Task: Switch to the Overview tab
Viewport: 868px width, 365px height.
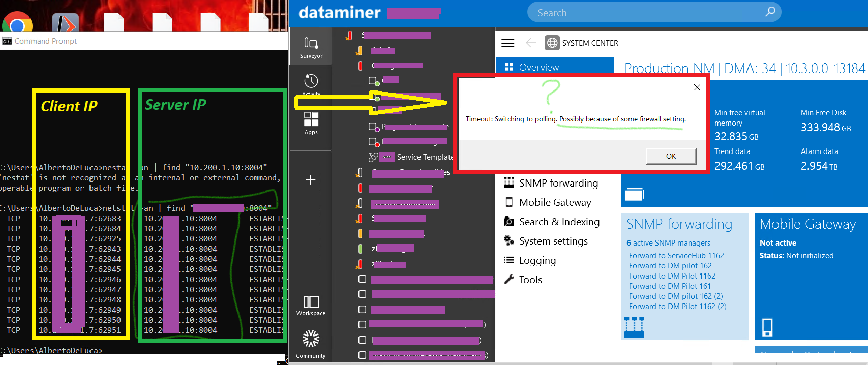Action: coord(555,67)
